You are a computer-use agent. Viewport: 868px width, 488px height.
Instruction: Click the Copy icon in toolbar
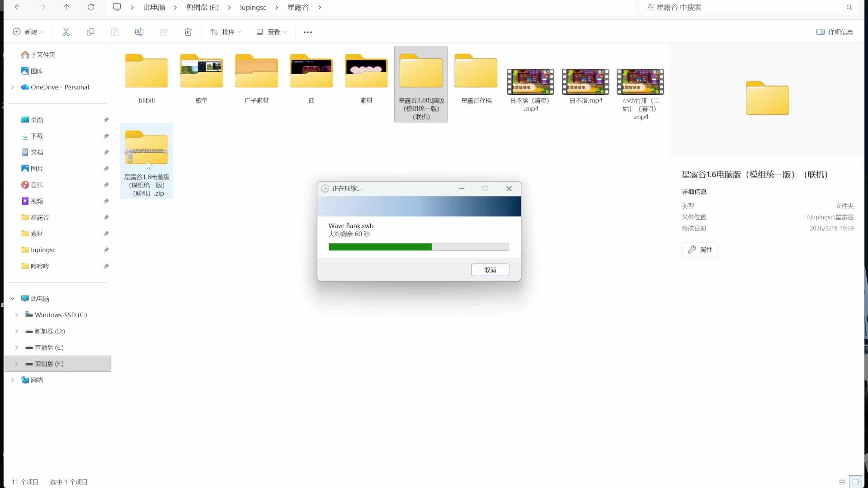pyautogui.click(x=90, y=32)
